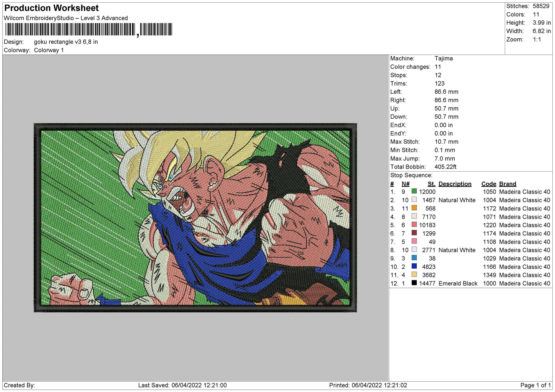Click the Max Stitch value 10.7 mm
Viewport: 555px width, 392px height.
pyautogui.click(x=446, y=142)
